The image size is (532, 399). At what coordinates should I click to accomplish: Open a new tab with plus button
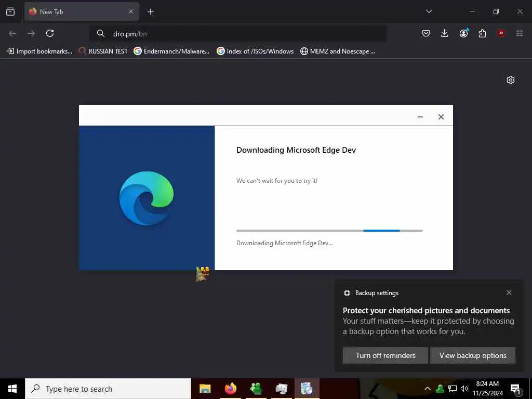click(x=150, y=12)
